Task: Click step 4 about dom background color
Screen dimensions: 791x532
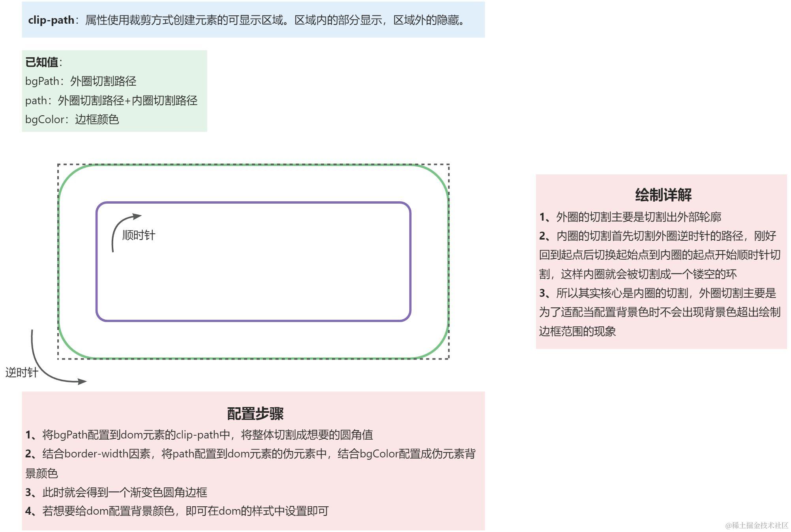Action: [x=177, y=511]
